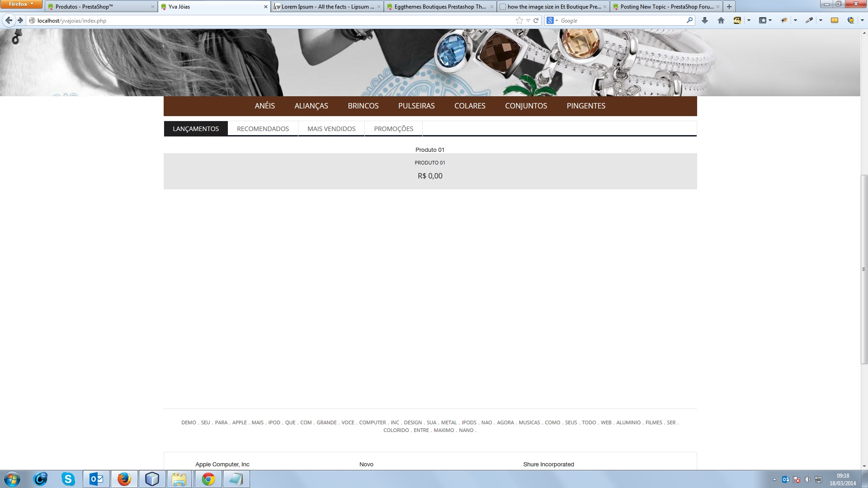Open the downloads arrow icon
Viewport: 868px width, 488px height.
pos(704,20)
